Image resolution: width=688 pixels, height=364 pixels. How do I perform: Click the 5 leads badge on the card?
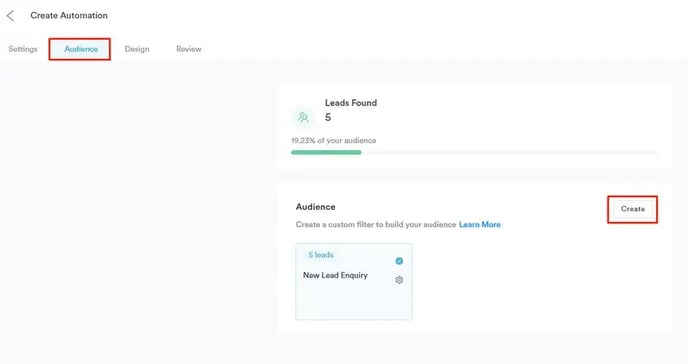tap(321, 255)
